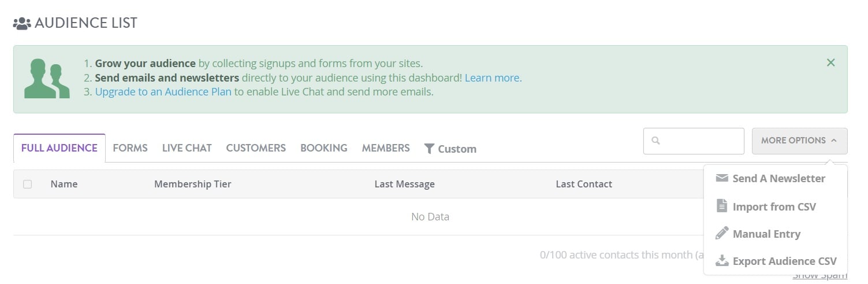Open the Custom filter tab
Image resolution: width=868 pixels, height=284 pixels.
point(450,149)
